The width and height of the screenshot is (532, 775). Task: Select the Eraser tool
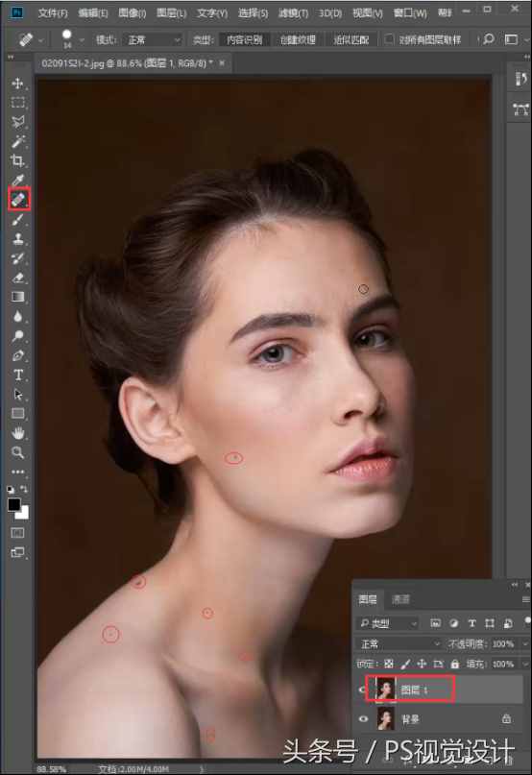(18, 278)
